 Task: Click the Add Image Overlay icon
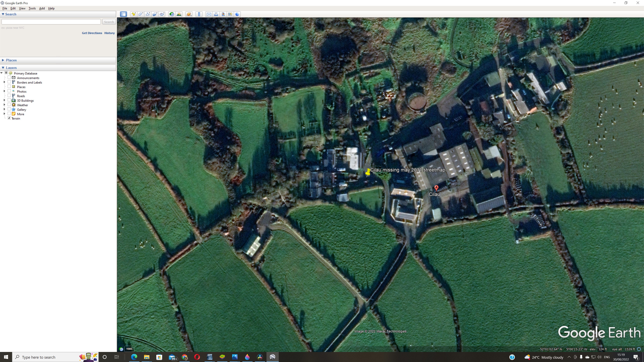click(x=155, y=14)
